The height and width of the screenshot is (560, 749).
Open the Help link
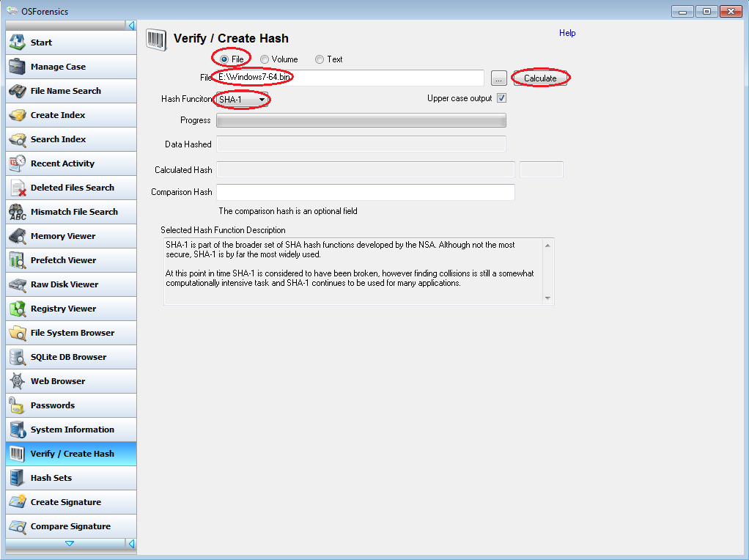pyautogui.click(x=567, y=33)
